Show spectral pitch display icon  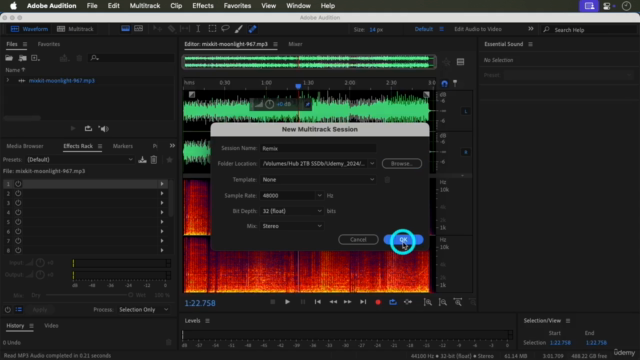click(x=139, y=29)
